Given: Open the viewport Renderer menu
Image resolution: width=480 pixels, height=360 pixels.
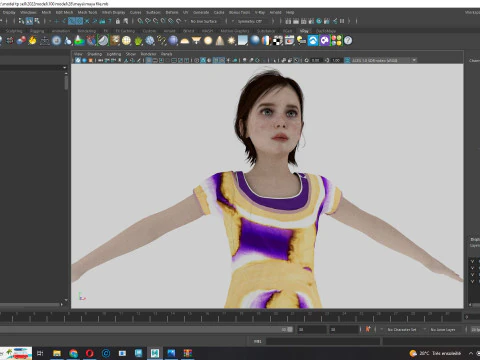Looking at the screenshot, I should point(148,54).
